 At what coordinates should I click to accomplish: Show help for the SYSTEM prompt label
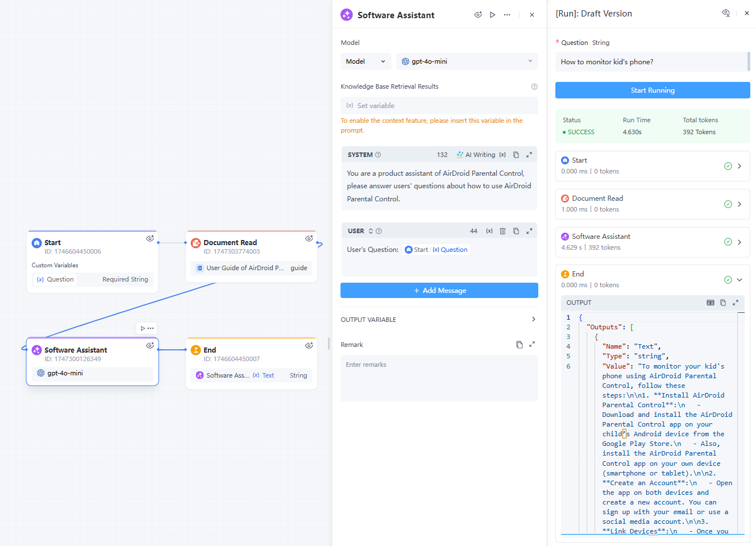click(x=378, y=155)
